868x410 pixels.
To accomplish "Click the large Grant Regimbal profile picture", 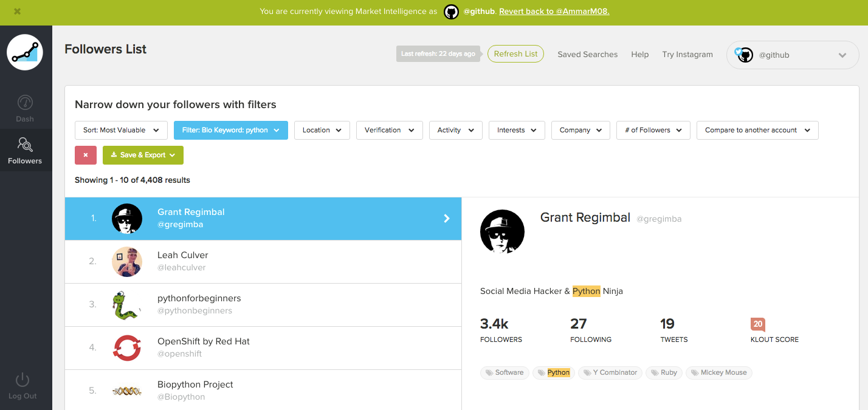I will pyautogui.click(x=502, y=231).
